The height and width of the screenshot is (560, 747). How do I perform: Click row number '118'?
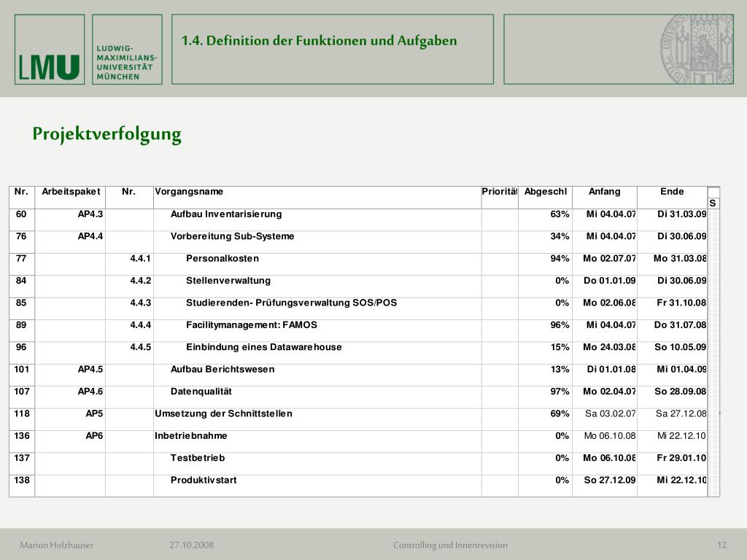pos(21,414)
